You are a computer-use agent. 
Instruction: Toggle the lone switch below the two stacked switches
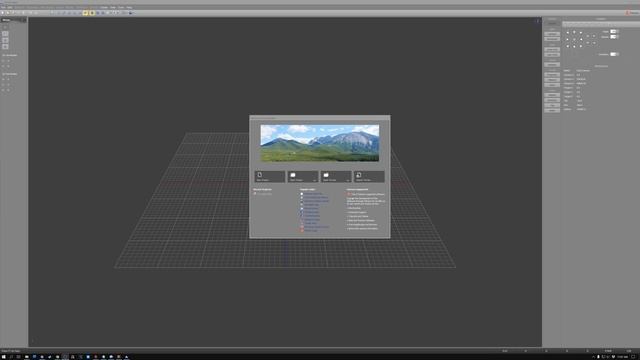pos(614,54)
